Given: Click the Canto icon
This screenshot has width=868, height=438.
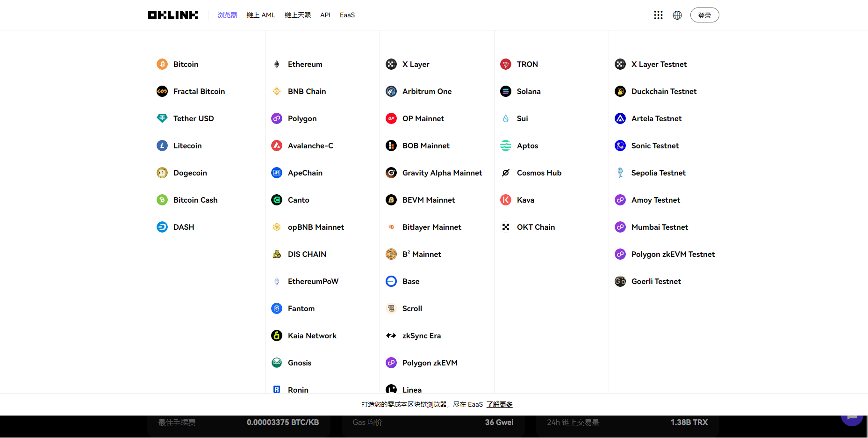Looking at the screenshot, I should [x=277, y=200].
